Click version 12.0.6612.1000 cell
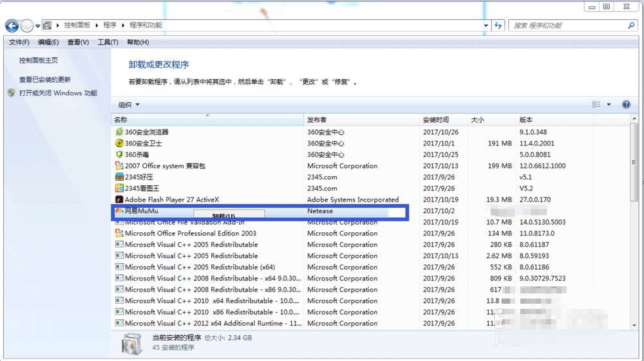The height and width of the screenshot is (361, 644). click(x=542, y=166)
